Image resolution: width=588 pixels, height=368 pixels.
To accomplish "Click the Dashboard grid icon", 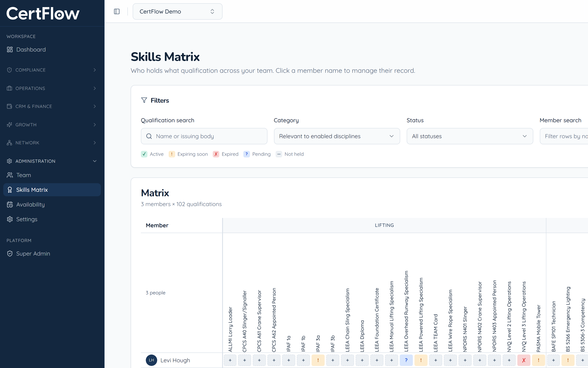I will click(x=10, y=50).
